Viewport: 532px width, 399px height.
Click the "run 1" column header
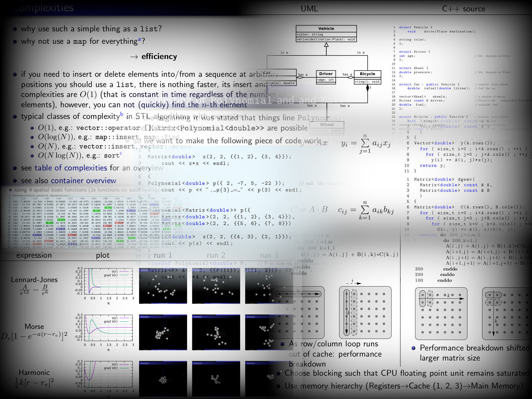tap(163, 255)
